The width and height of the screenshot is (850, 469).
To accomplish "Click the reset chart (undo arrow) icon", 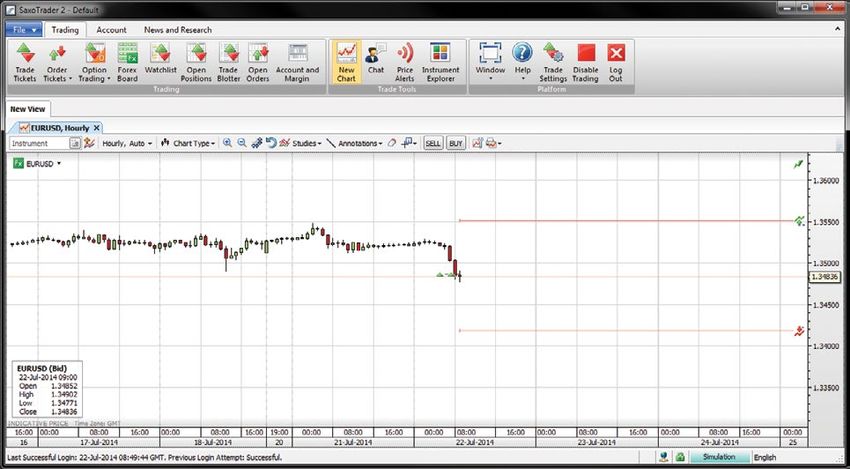I will coord(271,143).
